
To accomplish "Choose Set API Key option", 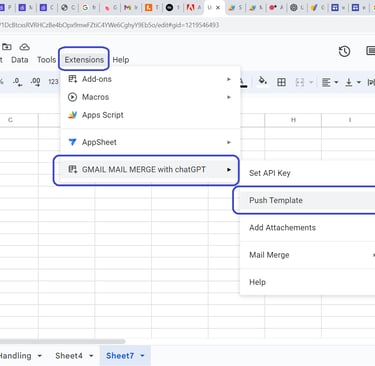I will pyautogui.click(x=307, y=173).
